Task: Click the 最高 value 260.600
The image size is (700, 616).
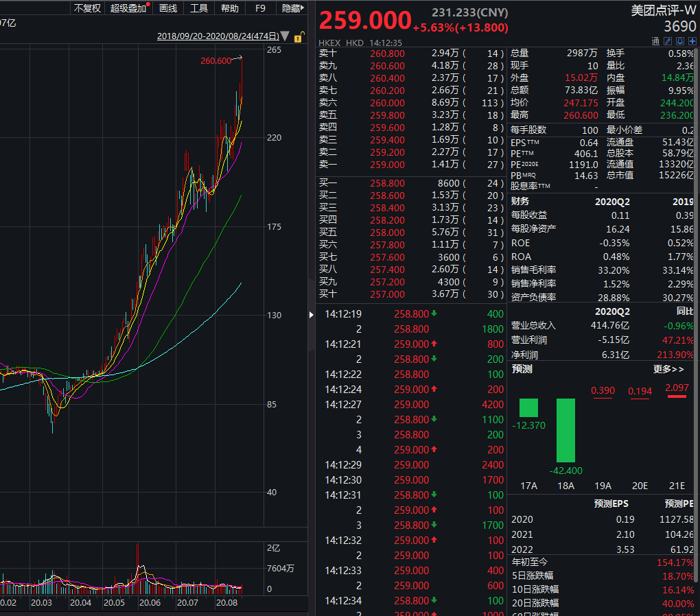Action: [581, 115]
